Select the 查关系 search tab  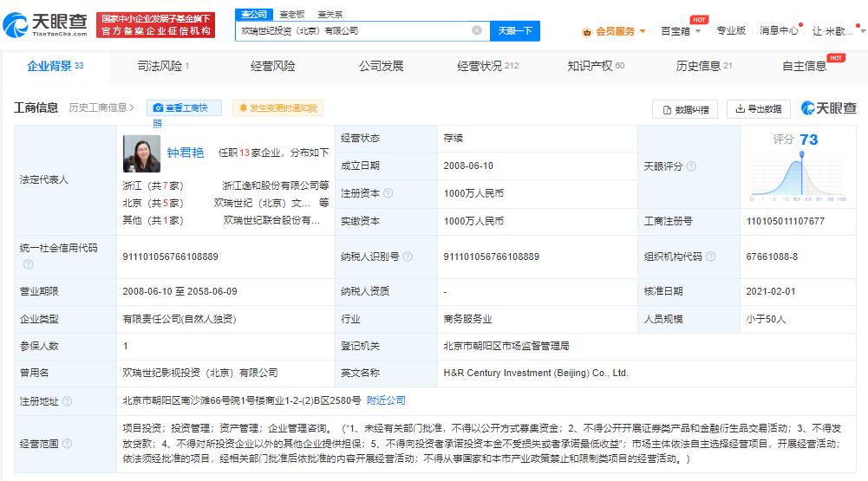click(x=330, y=15)
